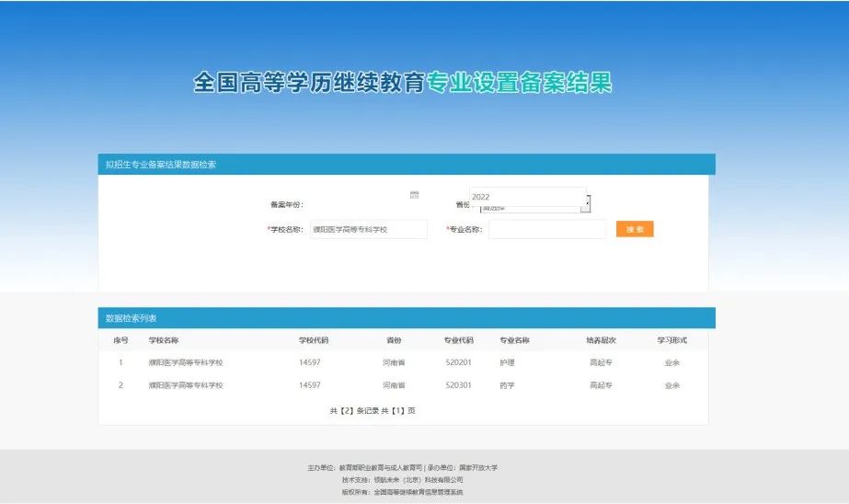Click the page title 全国高等学历继续教育专业设置备案结果
849x504 pixels.
[x=402, y=83]
